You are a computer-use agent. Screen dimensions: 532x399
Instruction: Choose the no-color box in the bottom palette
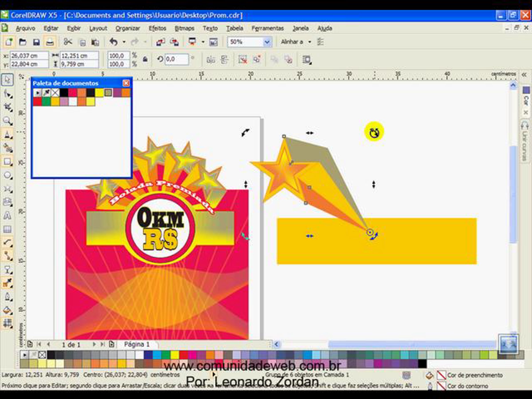point(42,355)
